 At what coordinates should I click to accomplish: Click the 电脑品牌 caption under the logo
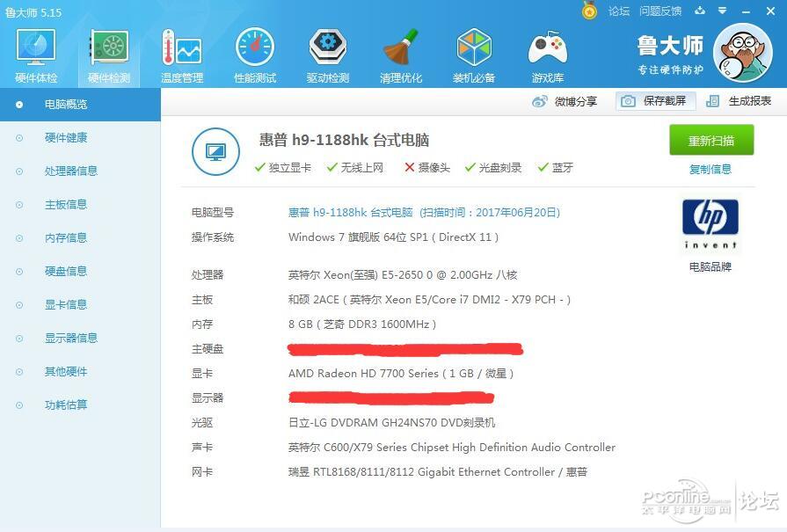(710, 267)
